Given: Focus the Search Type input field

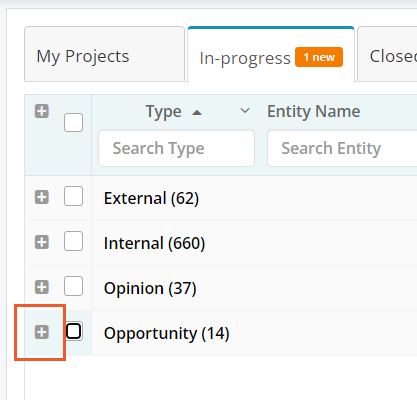Looking at the screenshot, I should 176,148.
